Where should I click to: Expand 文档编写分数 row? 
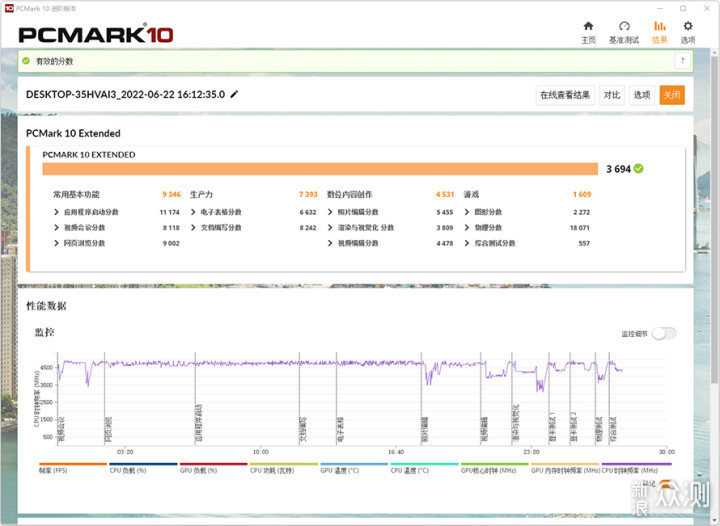[193, 228]
